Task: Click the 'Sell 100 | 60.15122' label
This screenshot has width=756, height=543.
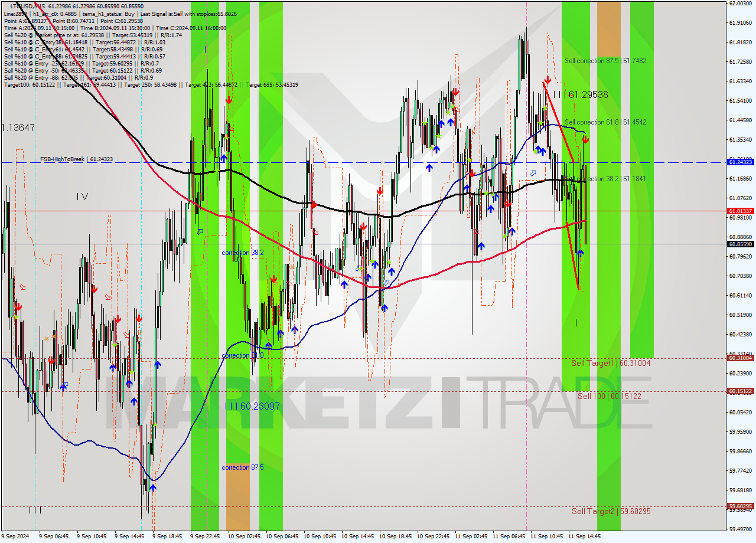Action: (610, 396)
